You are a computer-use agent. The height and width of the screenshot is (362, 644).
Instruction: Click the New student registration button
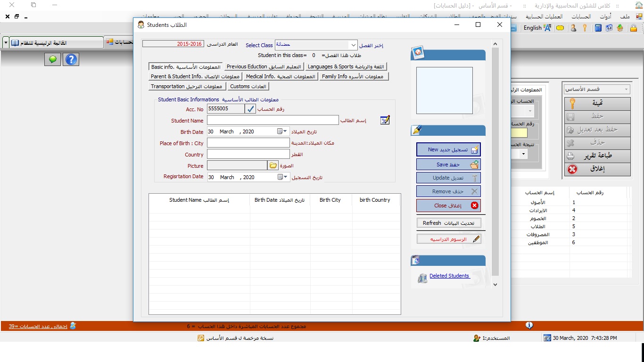click(448, 149)
